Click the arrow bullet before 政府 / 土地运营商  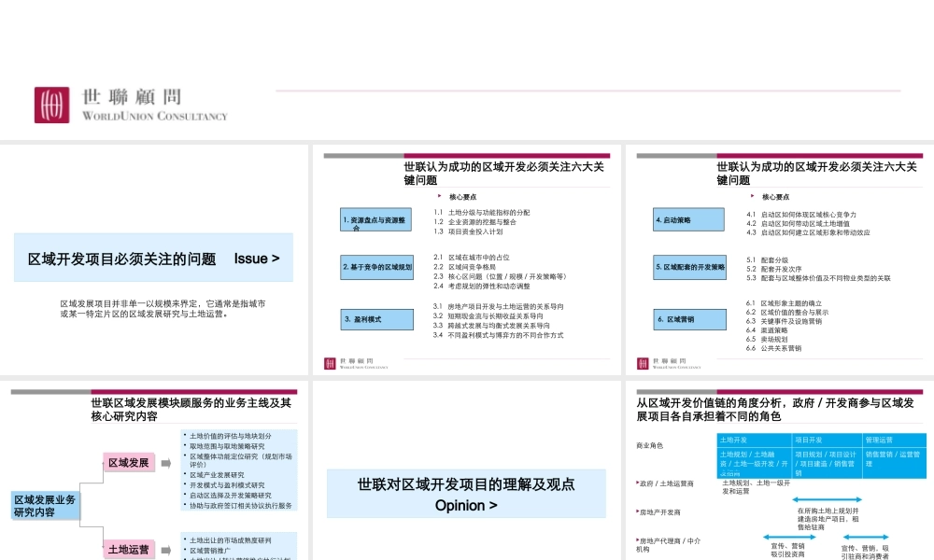637,483
